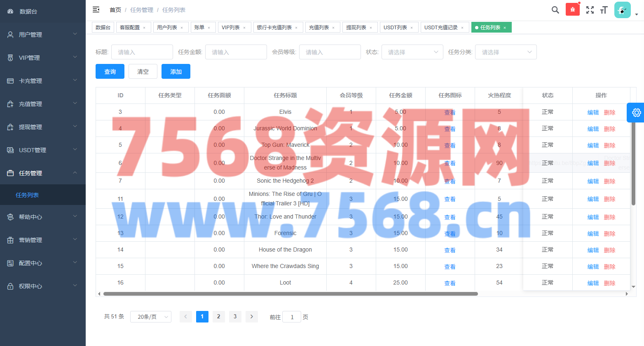Click the red bug error log icon
644x346 pixels.
(572, 9)
